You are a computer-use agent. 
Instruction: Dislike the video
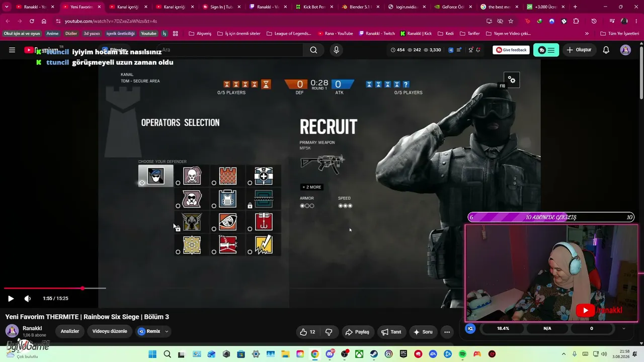[x=329, y=332]
